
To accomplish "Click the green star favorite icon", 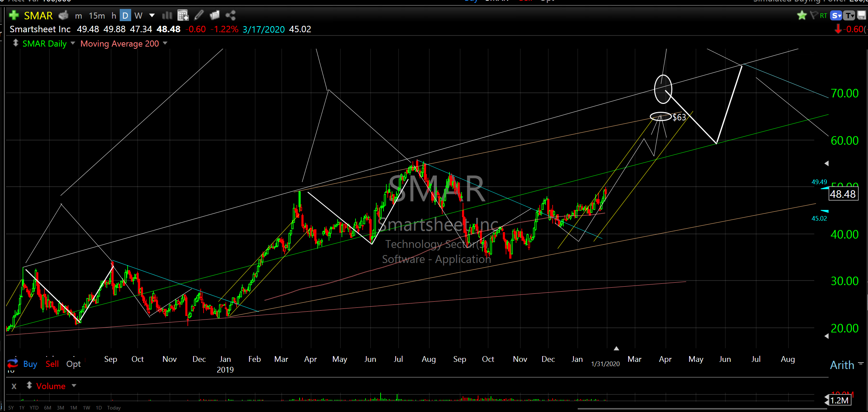I will [802, 15].
